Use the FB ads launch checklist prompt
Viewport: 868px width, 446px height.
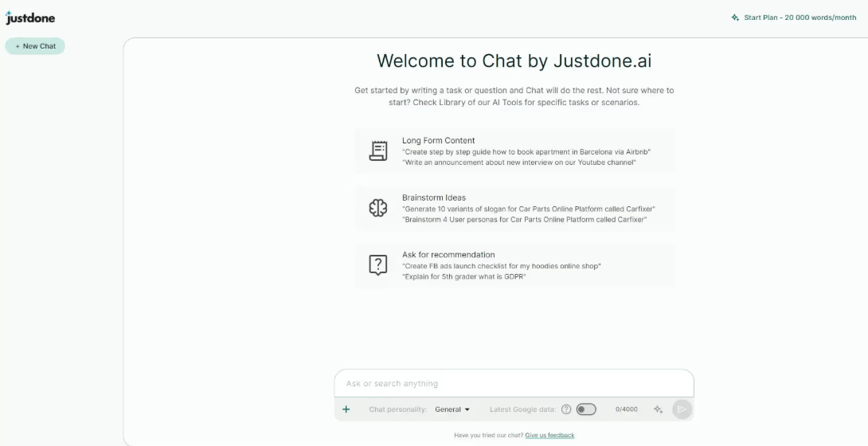point(502,266)
